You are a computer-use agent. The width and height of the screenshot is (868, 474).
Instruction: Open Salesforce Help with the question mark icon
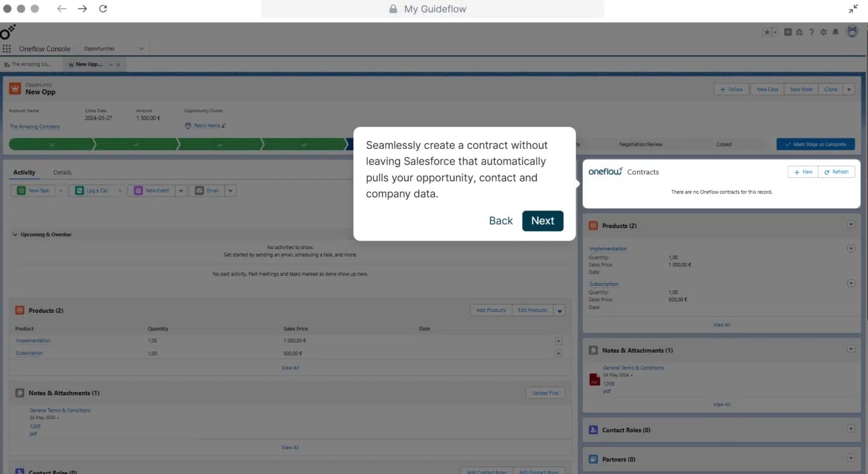coord(811,32)
